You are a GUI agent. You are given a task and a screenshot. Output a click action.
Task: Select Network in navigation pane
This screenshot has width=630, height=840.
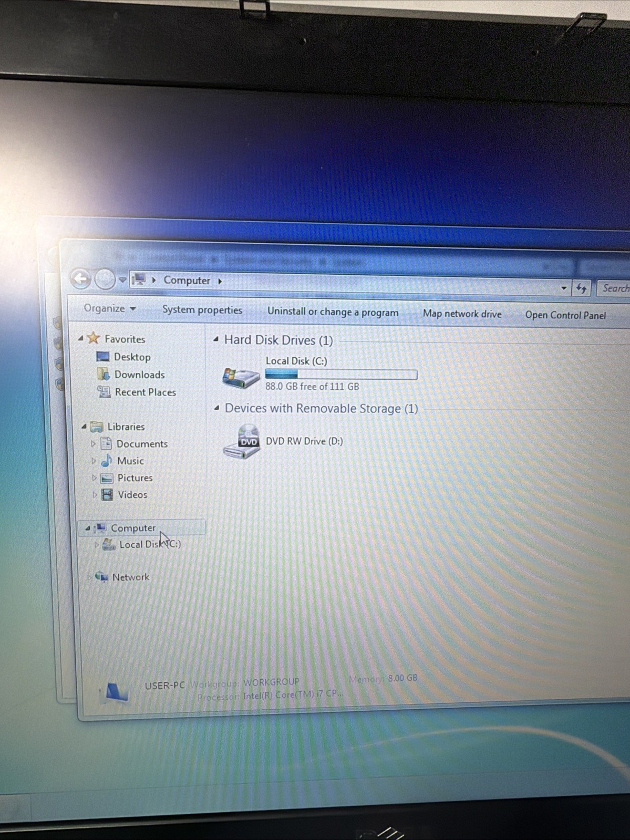click(131, 577)
